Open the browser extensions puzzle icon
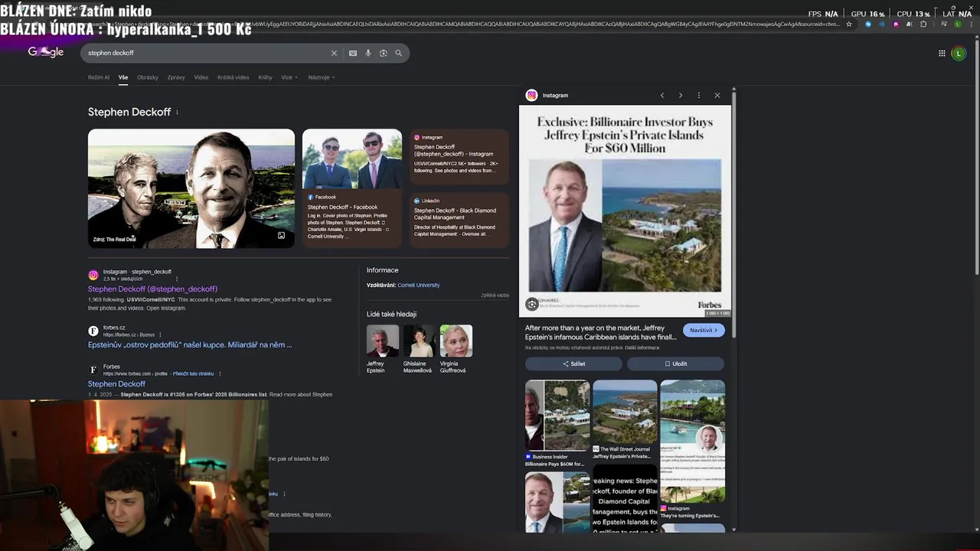Viewport: 980px width, 551px height. (x=923, y=24)
